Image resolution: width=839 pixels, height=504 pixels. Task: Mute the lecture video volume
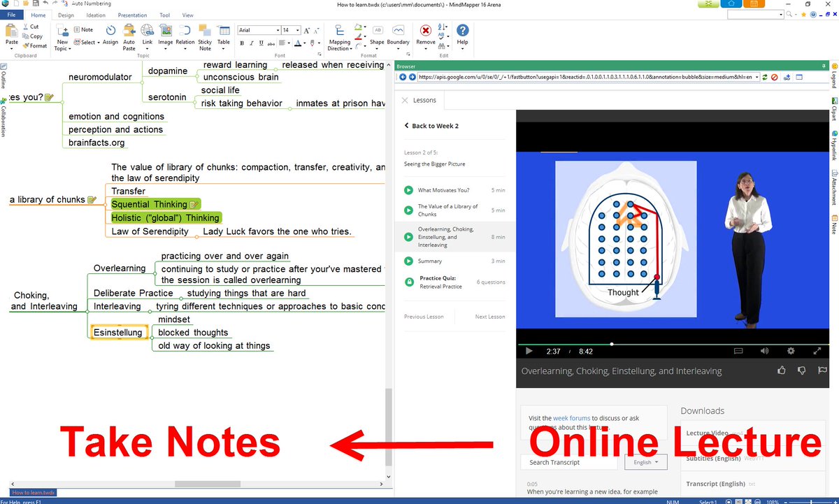point(764,351)
